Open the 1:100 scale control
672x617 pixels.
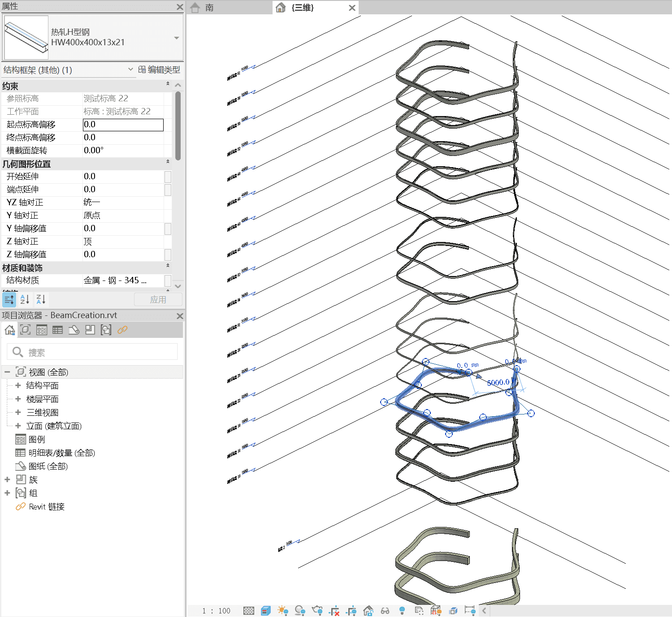(216, 610)
